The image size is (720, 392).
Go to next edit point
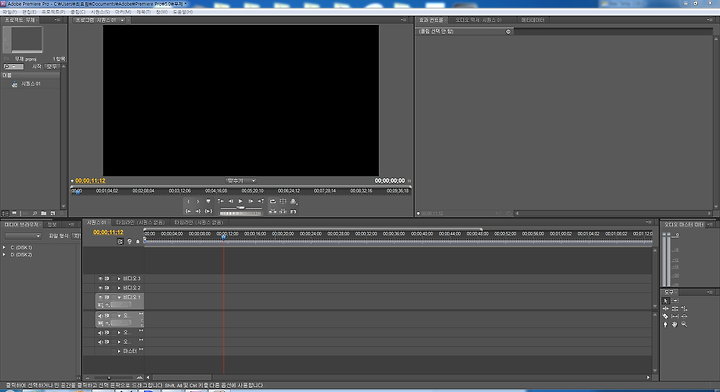[261, 201]
